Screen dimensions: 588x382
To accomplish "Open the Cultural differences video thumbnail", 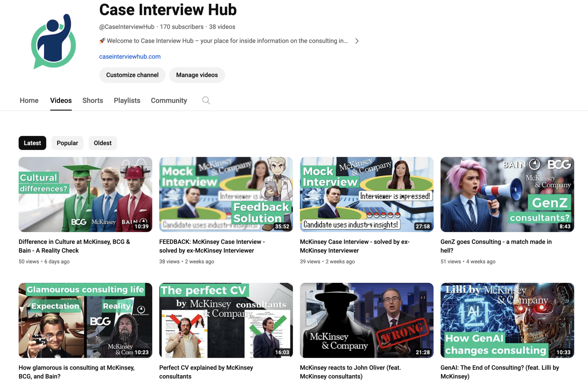I will pos(85,194).
